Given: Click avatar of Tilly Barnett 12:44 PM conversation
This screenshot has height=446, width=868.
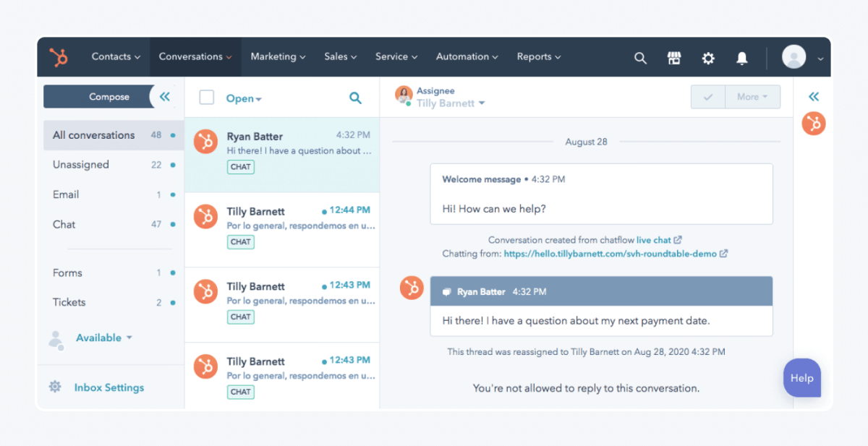Looking at the screenshot, I should click(205, 216).
